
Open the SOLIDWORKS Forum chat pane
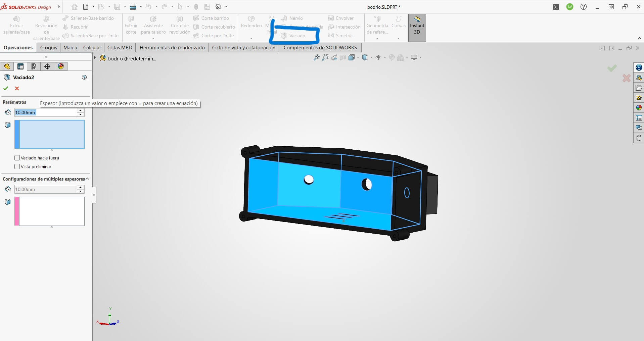(x=639, y=128)
